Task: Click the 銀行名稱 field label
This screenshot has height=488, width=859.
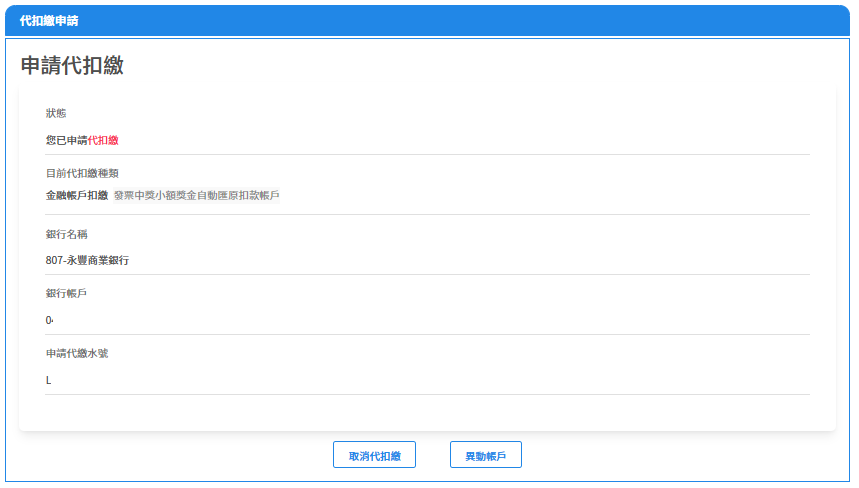Action: pyautogui.click(x=67, y=233)
